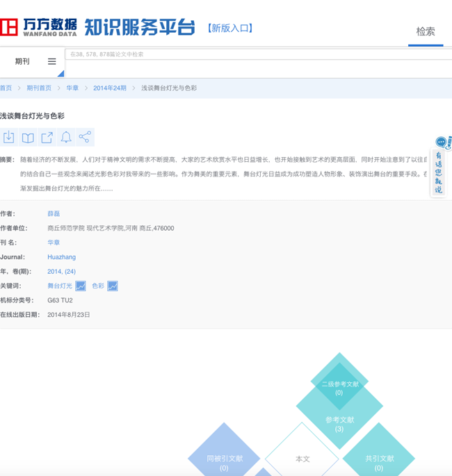
Task: Click the classification code G63 TU2
Action: tap(60, 300)
